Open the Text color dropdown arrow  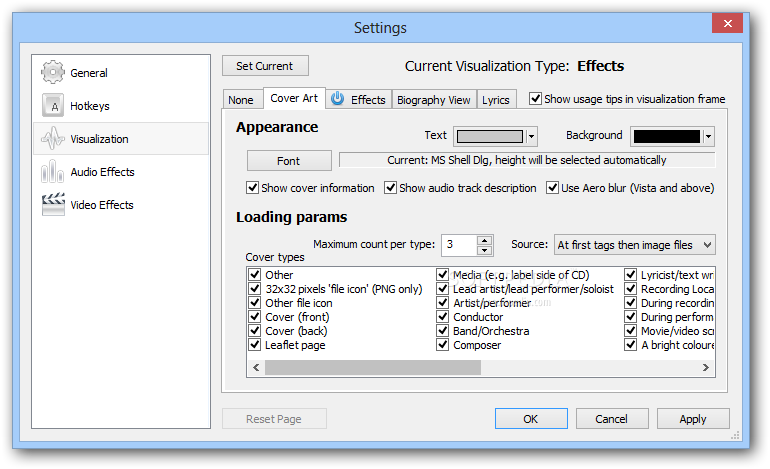tap(531, 137)
